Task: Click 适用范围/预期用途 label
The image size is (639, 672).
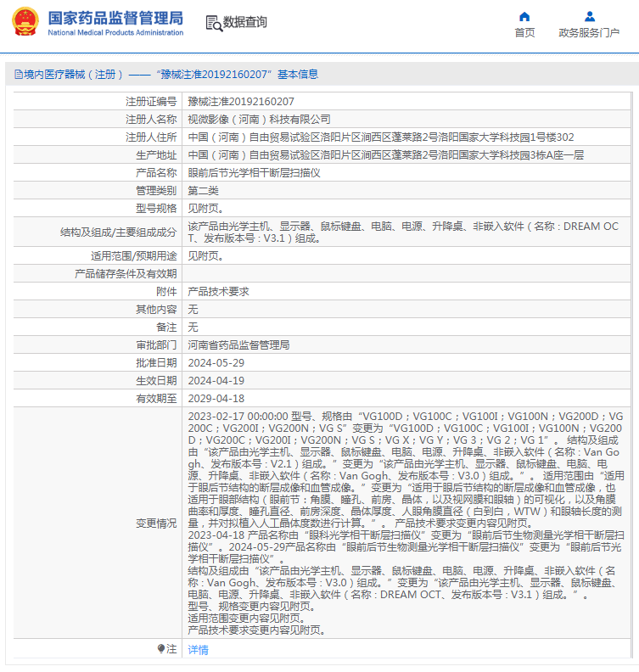Action: (x=134, y=256)
